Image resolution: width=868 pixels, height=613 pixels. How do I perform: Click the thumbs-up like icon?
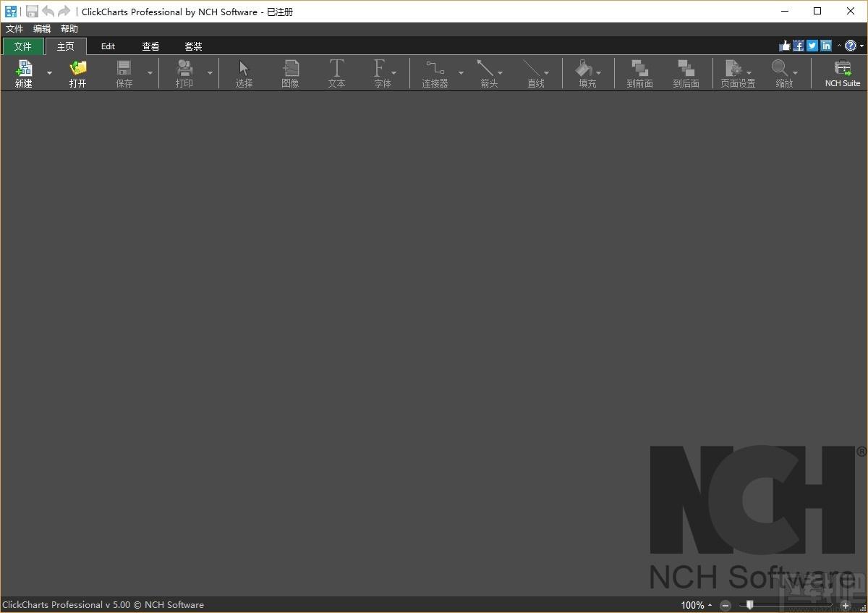785,46
